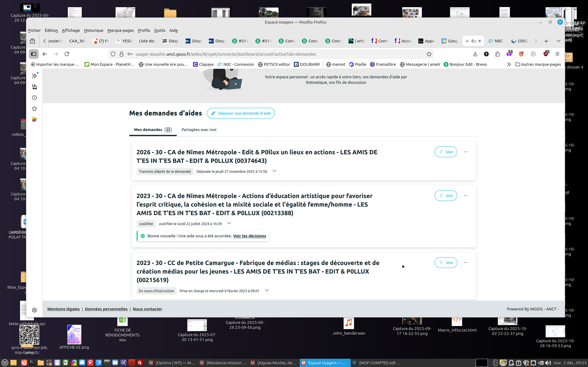588x367 pixels.
Task: Click Déposer une demande d'aide button
Action: (x=241, y=113)
